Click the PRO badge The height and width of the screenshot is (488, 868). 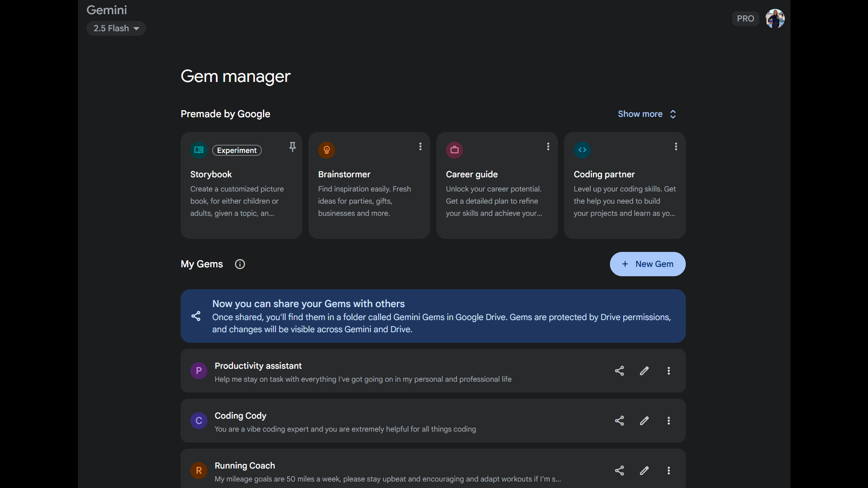pos(745,19)
